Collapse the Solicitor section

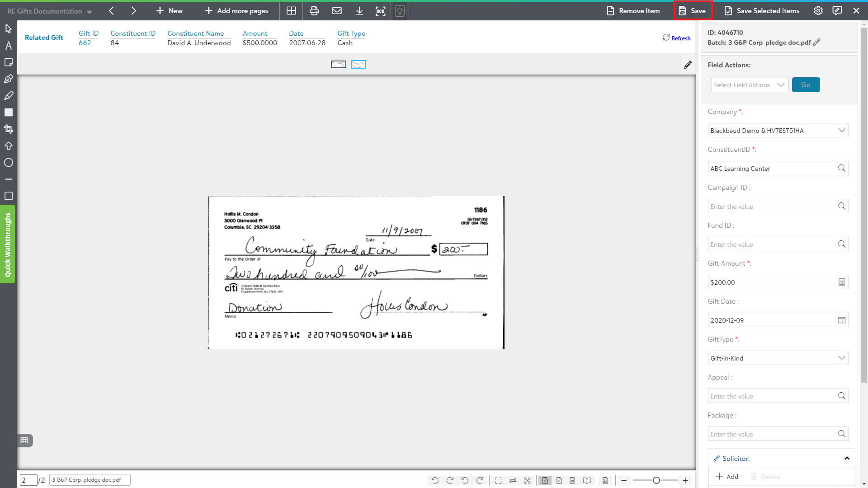pyautogui.click(x=847, y=458)
